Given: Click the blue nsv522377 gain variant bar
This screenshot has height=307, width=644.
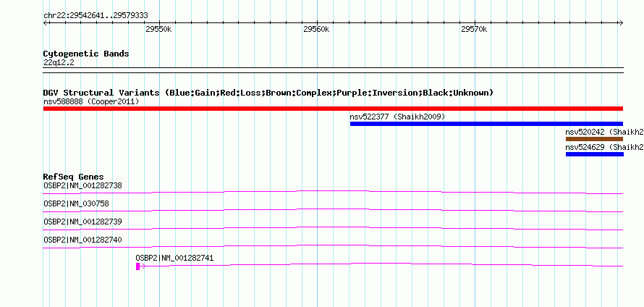Looking at the screenshot, I should [x=487, y=124].
